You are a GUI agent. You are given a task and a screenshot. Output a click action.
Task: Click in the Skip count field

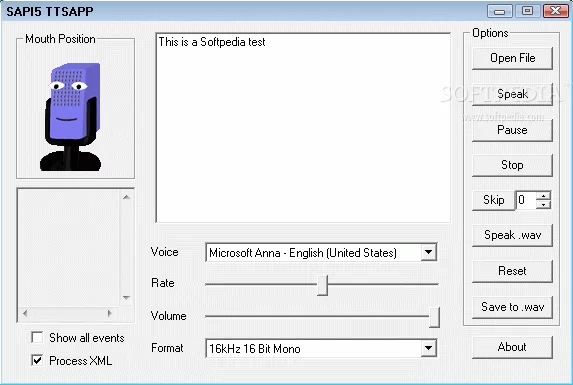(x=525, y=200)
